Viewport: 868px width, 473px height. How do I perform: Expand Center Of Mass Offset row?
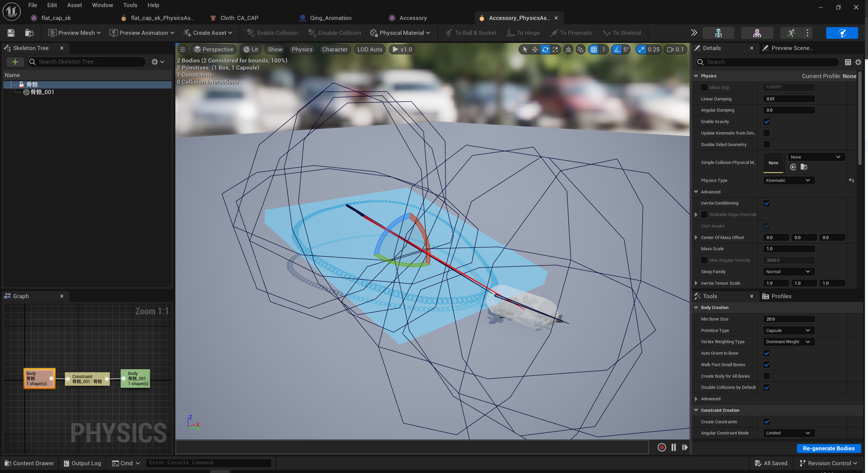coord(696,237)
